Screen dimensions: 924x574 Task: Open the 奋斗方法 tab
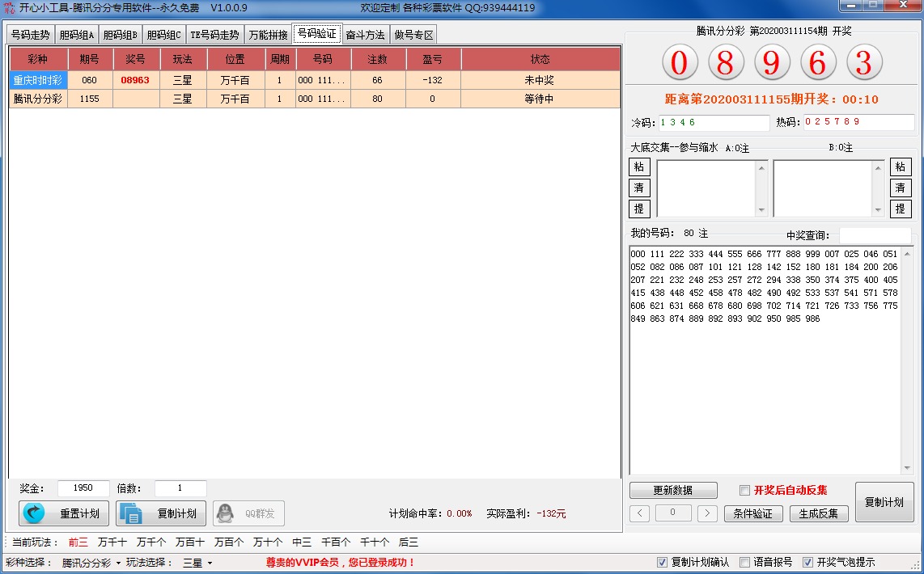point(365,35)
